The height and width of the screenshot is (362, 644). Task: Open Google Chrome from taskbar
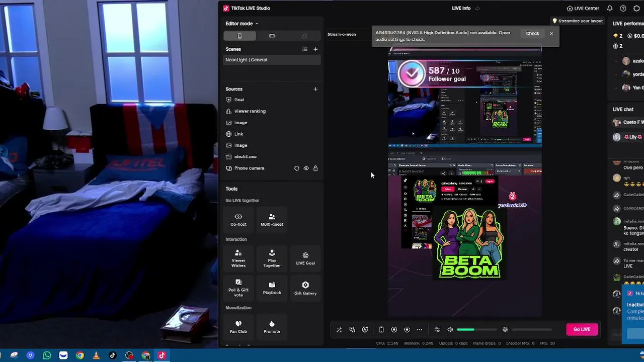[79, 355]
